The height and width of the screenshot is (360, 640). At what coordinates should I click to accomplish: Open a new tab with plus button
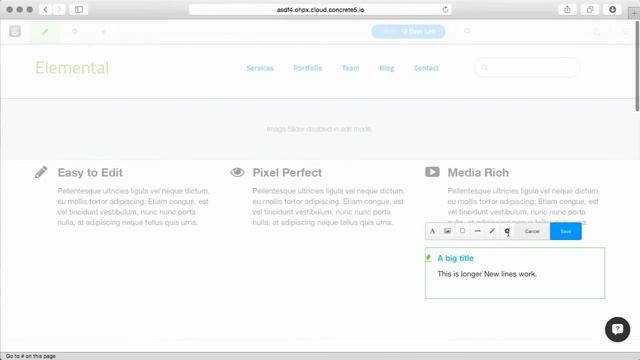coord(634,13)
